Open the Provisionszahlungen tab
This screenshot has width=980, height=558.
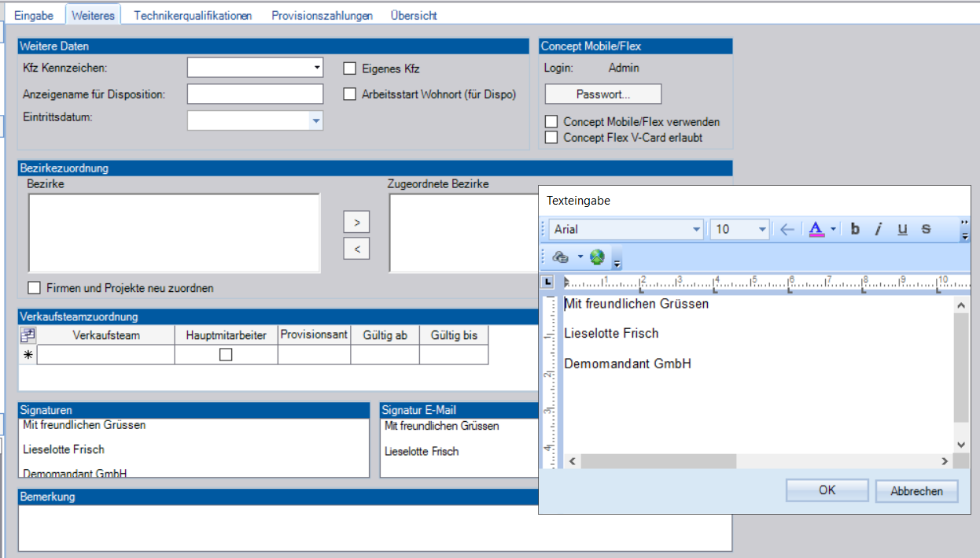click(x=322, y=15)
